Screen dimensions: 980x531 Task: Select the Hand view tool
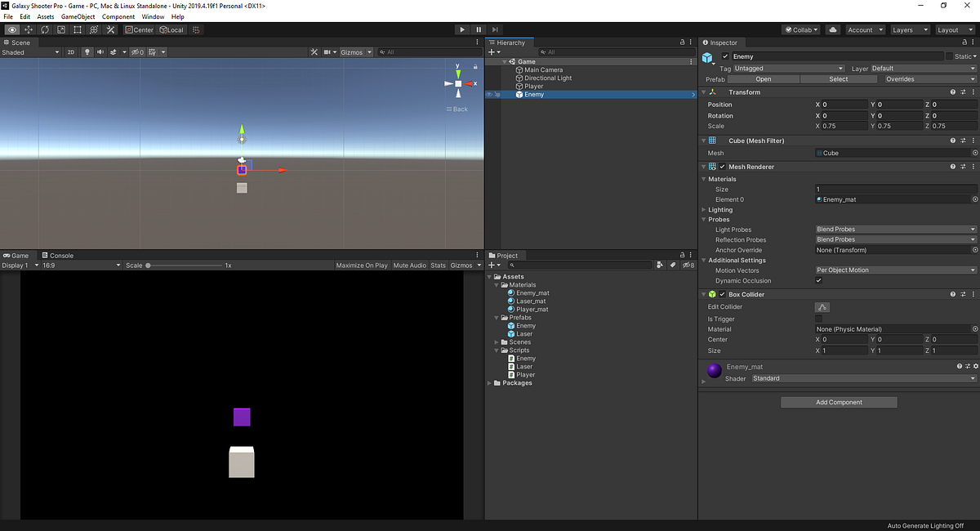tap(11, 29)
